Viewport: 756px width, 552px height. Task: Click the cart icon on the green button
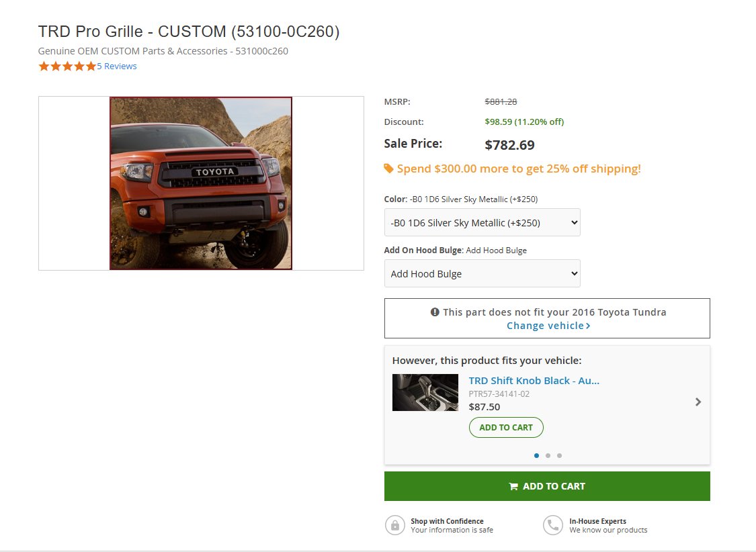point(513,486)
